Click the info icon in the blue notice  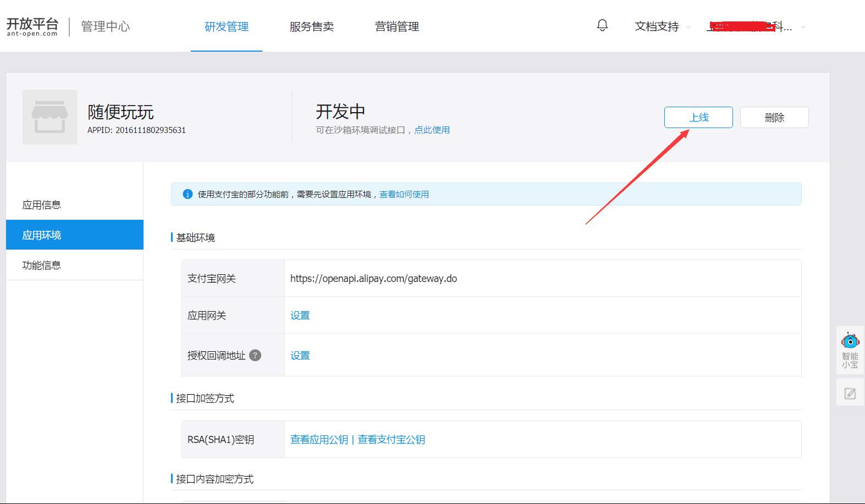coord(188,194)
